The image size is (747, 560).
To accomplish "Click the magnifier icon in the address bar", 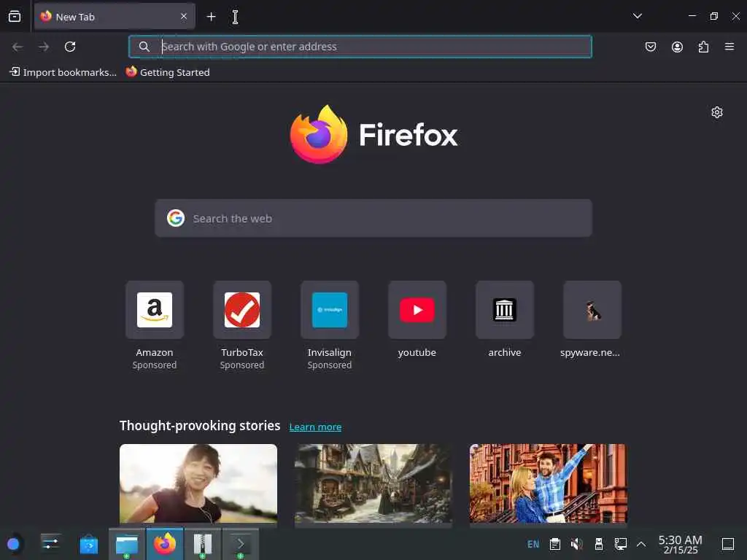I will (144, 47).
